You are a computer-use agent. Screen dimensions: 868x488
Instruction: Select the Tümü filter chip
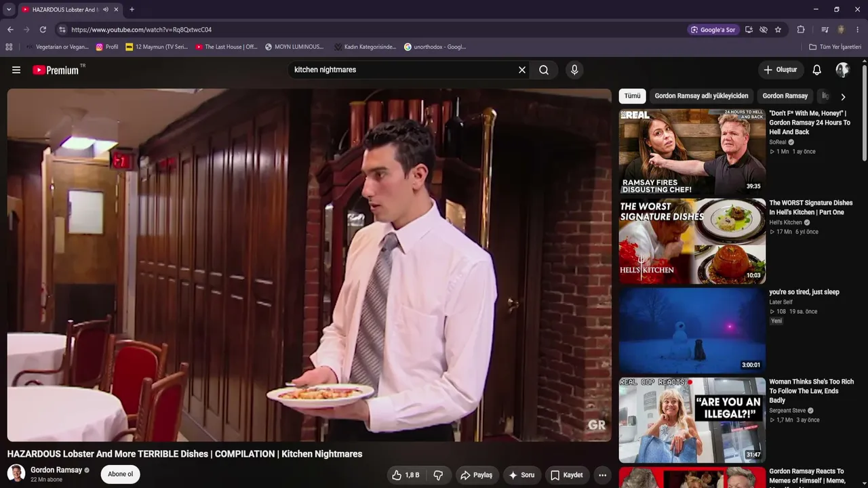coord(632,96)
